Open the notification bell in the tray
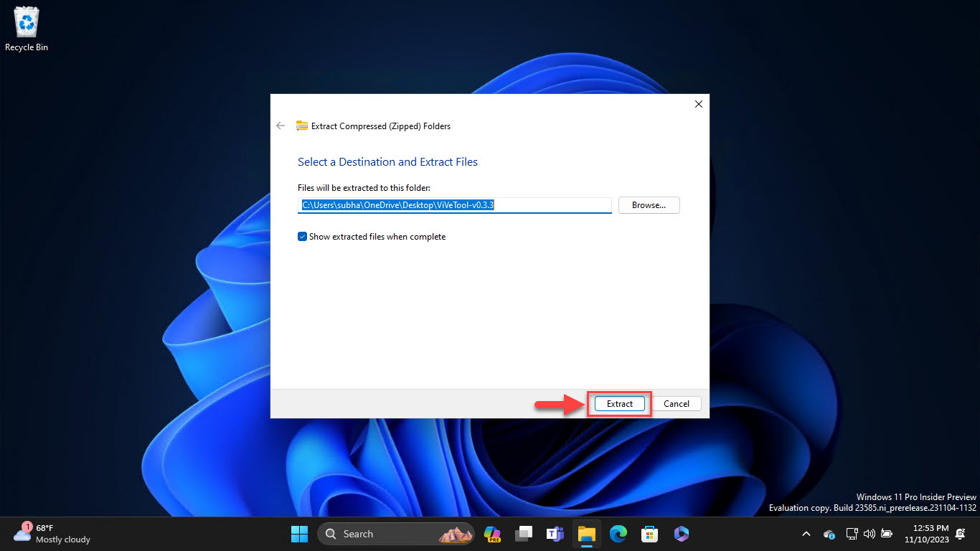This screenshot has width=980, height=551. [x=961, y=534]
